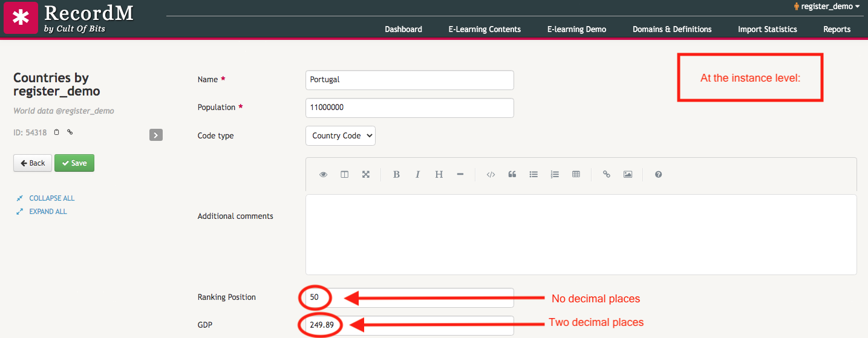The width and height of the screenshot is (868, 338).
Task: Apply italic formatting in comments editor
Action: (417, 175)
